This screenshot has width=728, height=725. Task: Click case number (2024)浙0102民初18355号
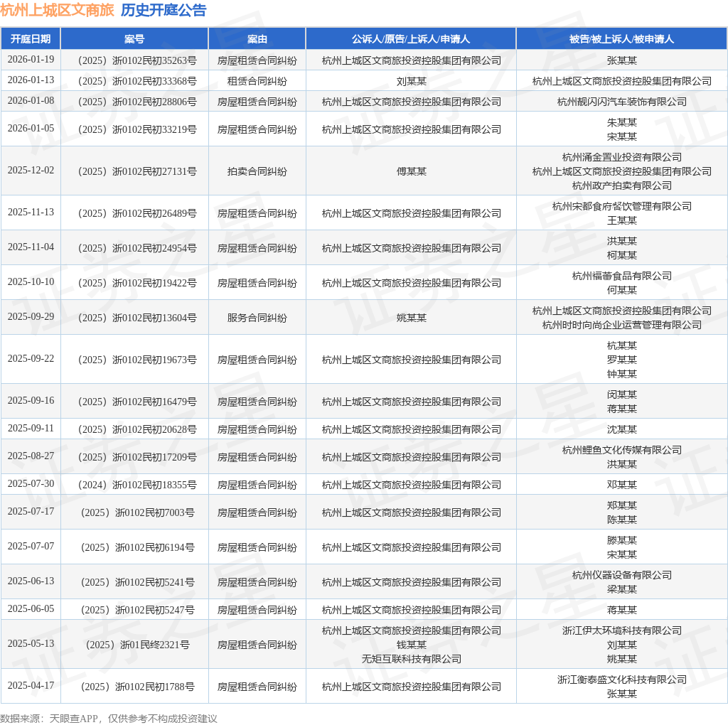pos(137,485)
